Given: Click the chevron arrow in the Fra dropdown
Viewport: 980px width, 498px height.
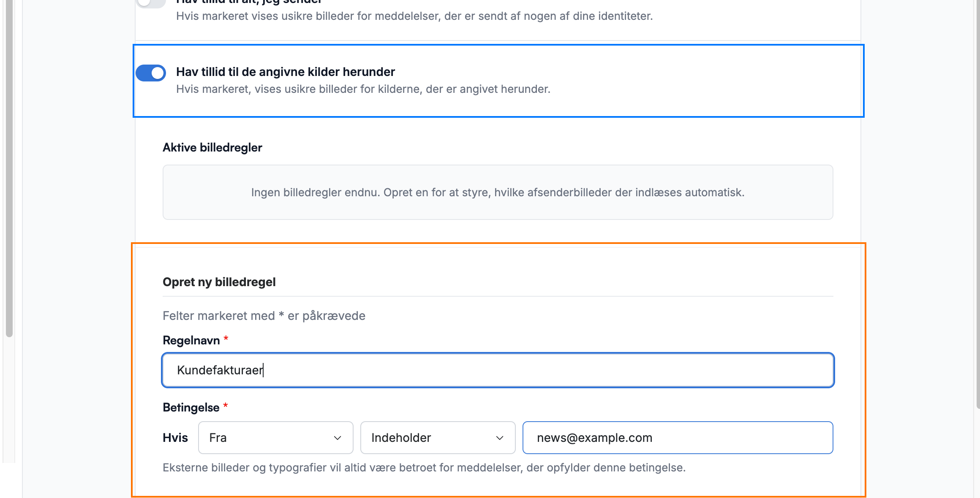Looking at the screenshot, I should point(338,438).
